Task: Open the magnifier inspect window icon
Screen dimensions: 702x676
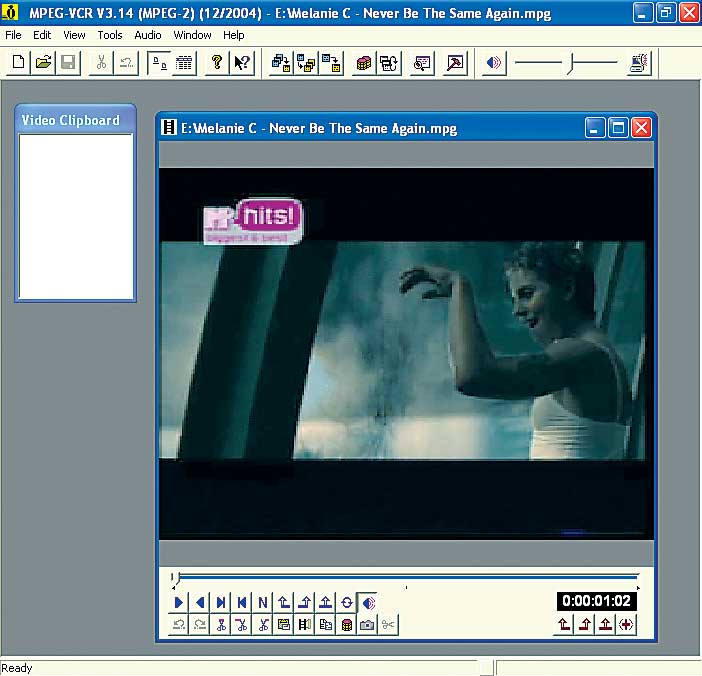Action: pos(422,63)
